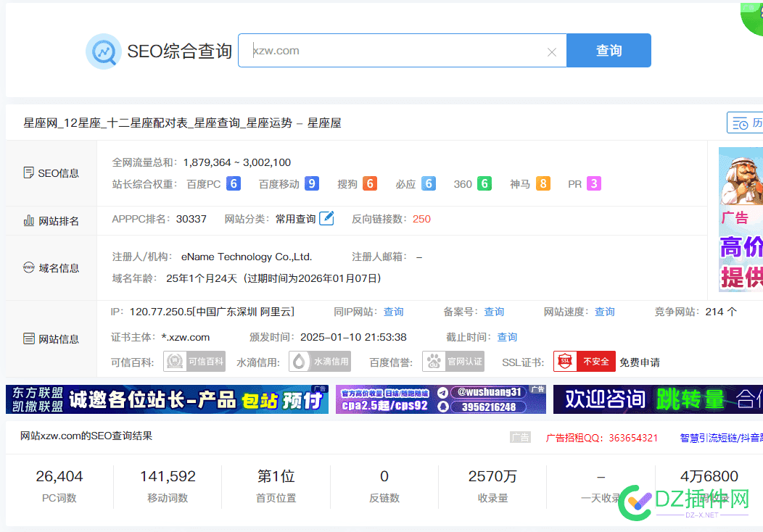Click the 百度PC weight badge 6
Viewport: 763px width, 532px height.
234,184
